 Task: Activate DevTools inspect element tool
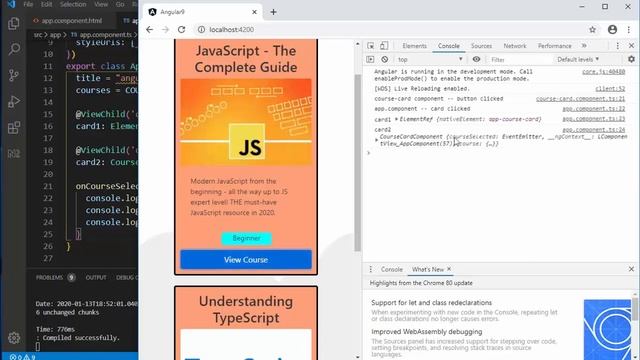(371, 46)
